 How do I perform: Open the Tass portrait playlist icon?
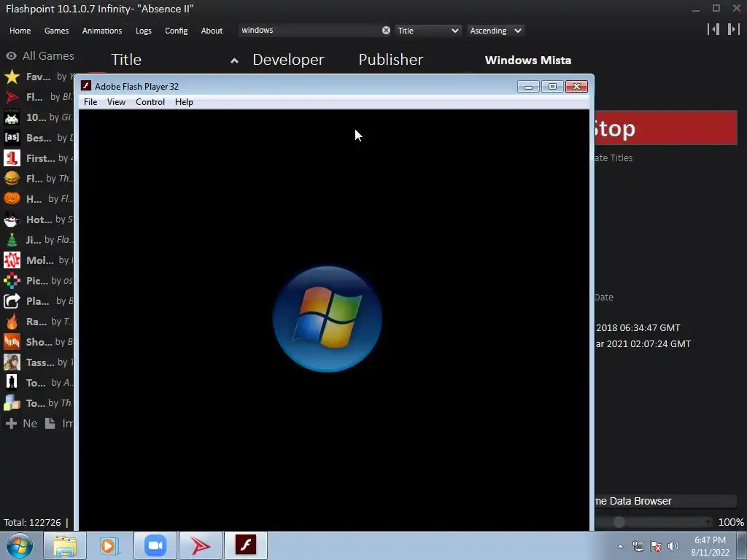click(x=12, y=362)
